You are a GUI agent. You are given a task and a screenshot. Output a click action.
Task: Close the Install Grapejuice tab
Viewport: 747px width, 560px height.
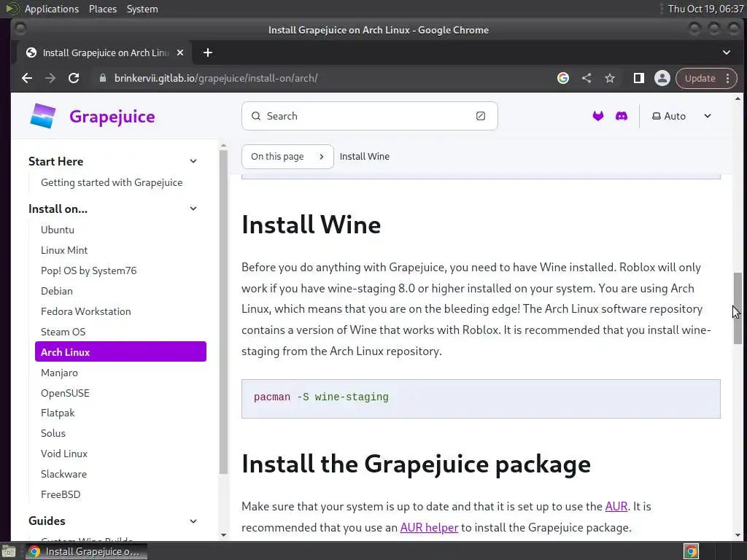tap(180, 52)
